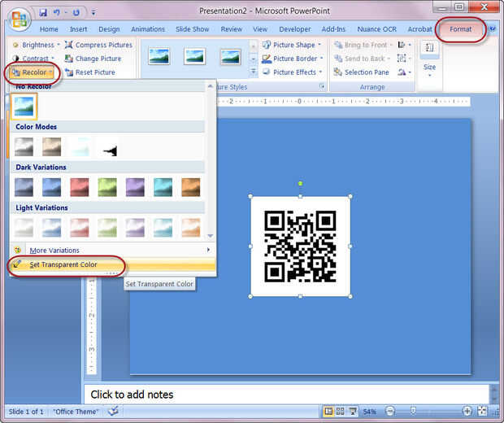
Task: Switch to the Add-Ins tab
Action: (333, 29)
